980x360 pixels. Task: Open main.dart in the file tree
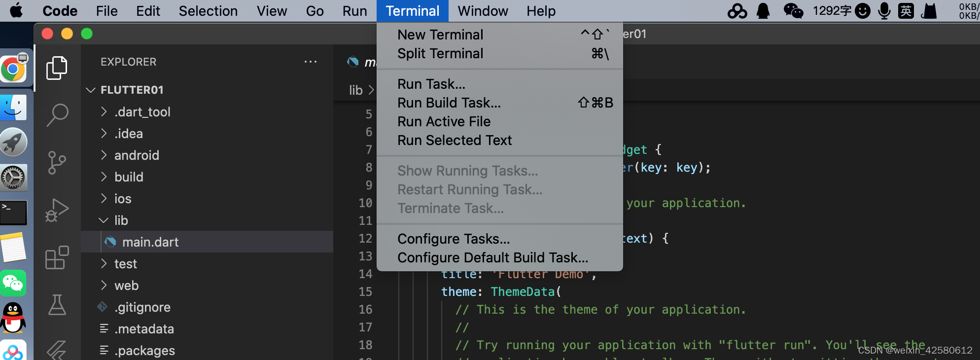[207, 242]
